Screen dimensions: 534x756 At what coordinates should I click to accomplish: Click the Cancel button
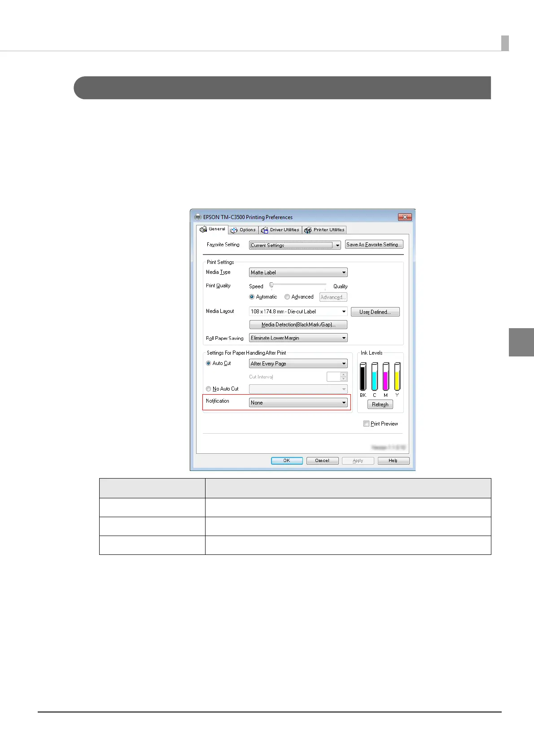tap(322, 461)
